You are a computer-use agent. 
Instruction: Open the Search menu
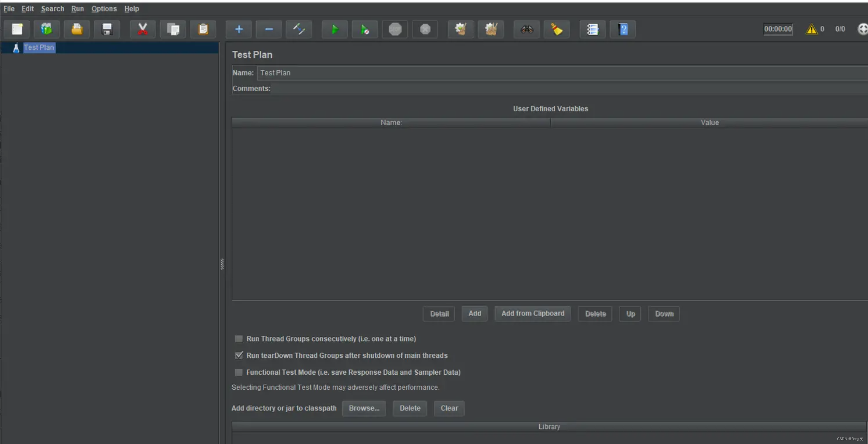pos(52,9)
